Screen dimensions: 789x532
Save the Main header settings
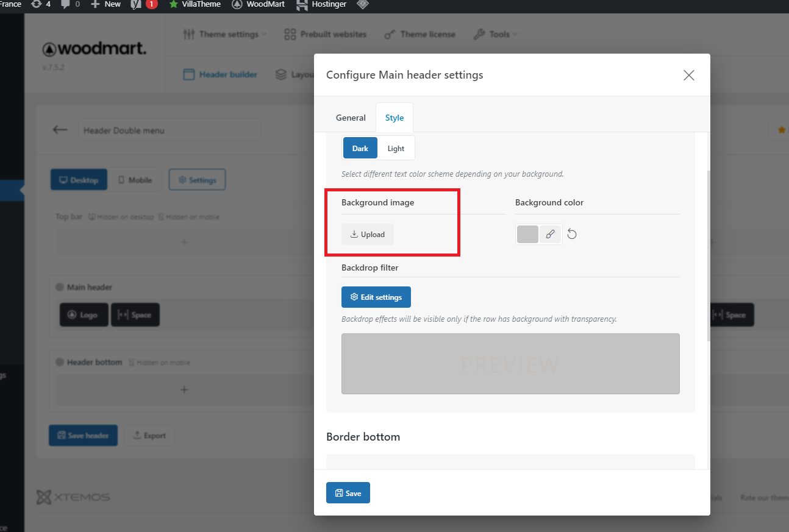(348, 493)
